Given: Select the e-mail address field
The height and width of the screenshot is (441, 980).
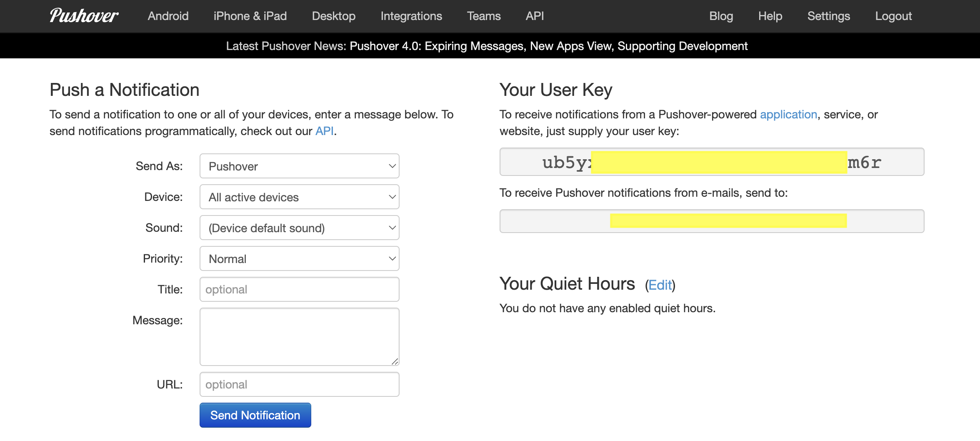Looking at the screenshot, I should (x=712, y=221).
